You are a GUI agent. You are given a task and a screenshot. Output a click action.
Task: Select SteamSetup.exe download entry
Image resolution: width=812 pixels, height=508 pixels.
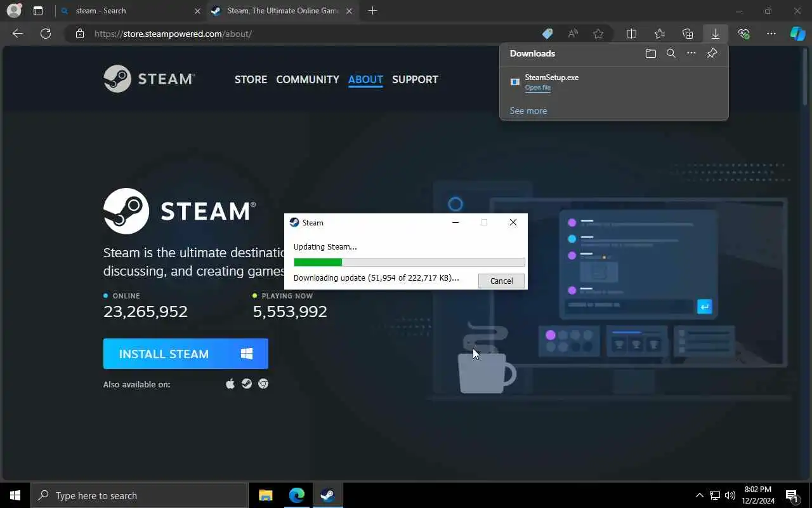click(x=614, y=82)
